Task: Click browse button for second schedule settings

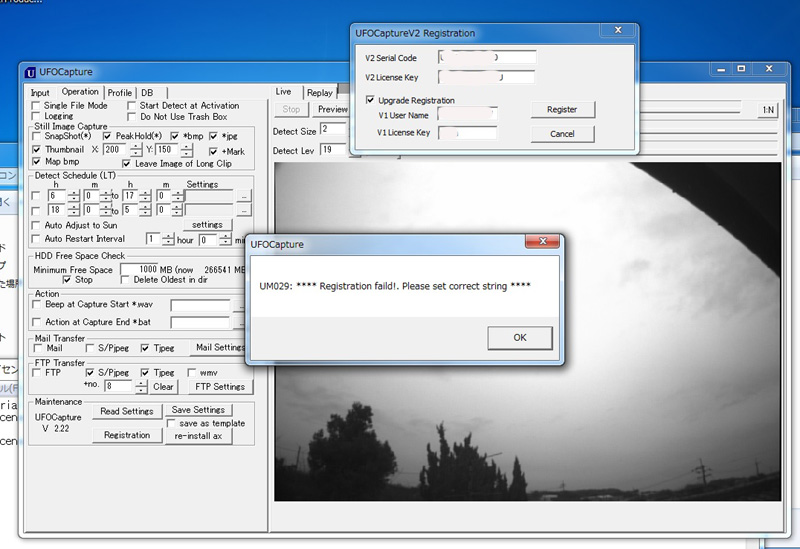Action: click(x=243, y=211)
